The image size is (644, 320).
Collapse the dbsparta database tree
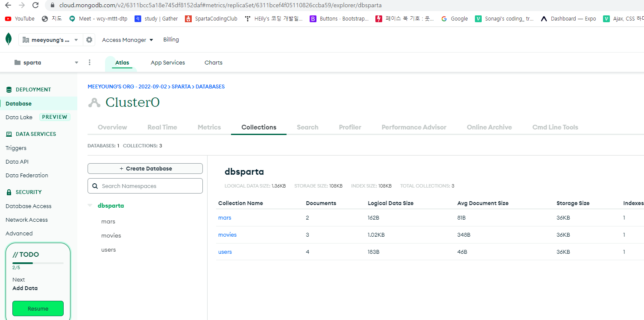(90, 206)
